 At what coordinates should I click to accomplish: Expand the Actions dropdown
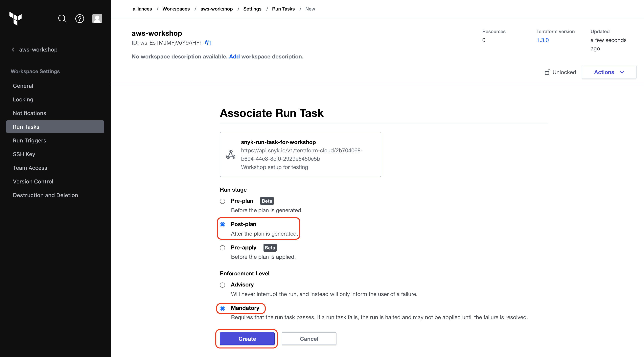pos(609,72)
